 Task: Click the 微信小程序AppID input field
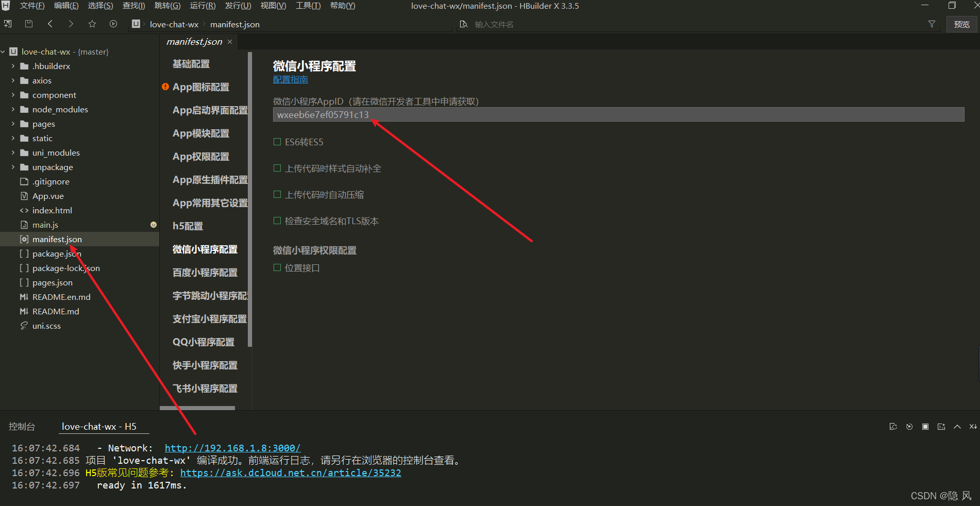618,114
